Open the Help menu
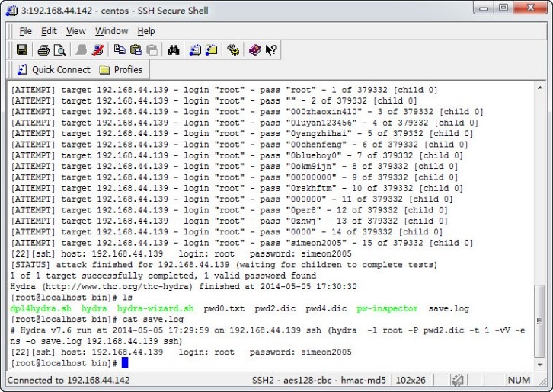Image resolution: width=553 pixels, height=392 pixels. pyautogui.click(x=146, y=31)
